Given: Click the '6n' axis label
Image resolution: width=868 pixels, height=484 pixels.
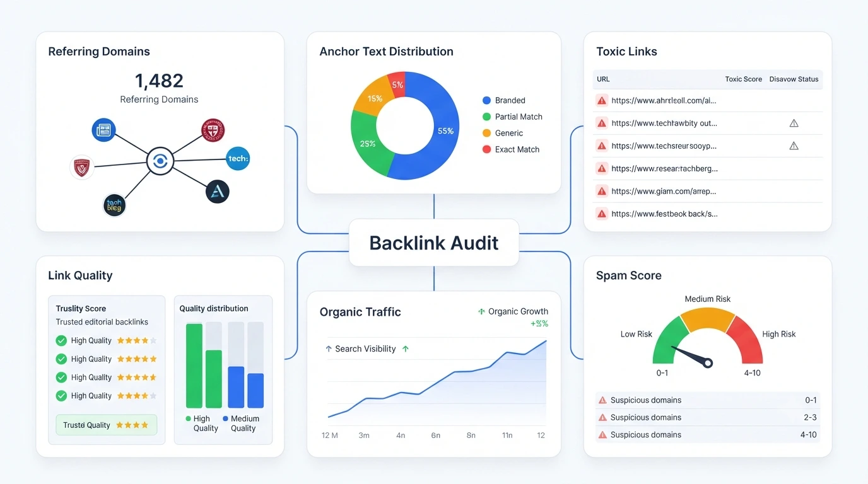Looking at the screenshot, I should [435, 435].
